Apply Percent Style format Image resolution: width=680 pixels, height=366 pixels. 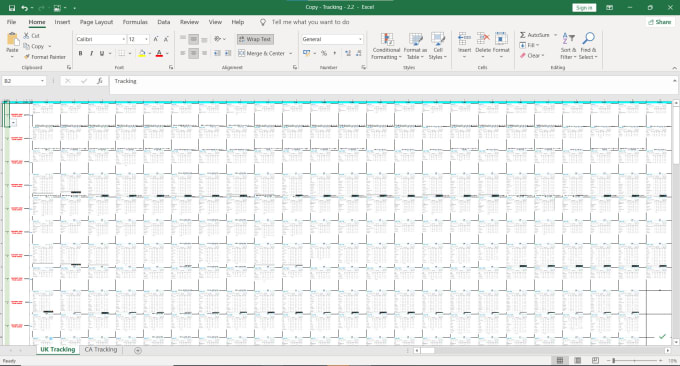point(324,53)
